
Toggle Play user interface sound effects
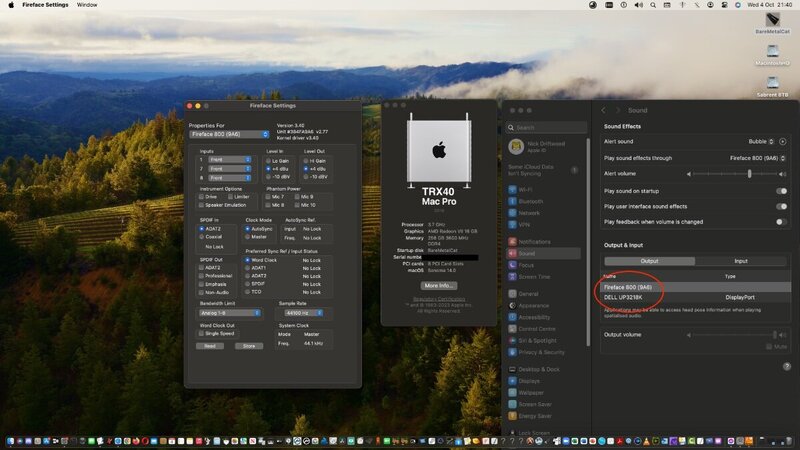(x=781, y=206)
